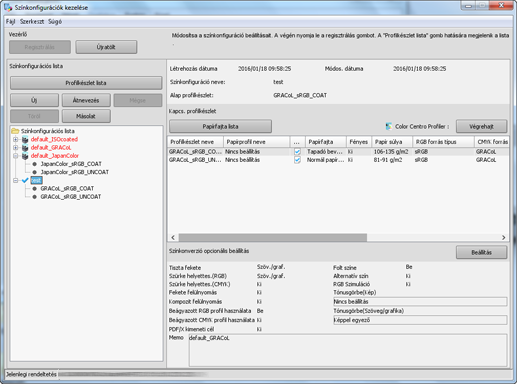Toggle checkbox in GRACoL_sRGB_CO... row
The width and height of the screenshot is (517, 384).
coord(297,152)
